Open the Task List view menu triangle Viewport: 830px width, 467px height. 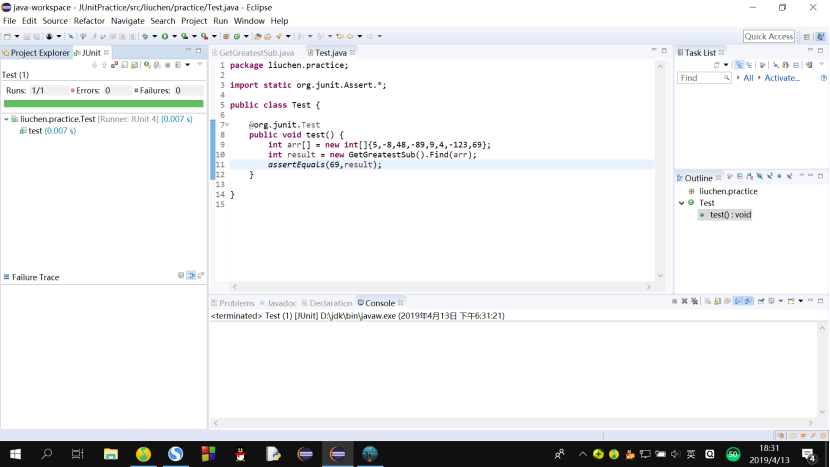[822, 64]
